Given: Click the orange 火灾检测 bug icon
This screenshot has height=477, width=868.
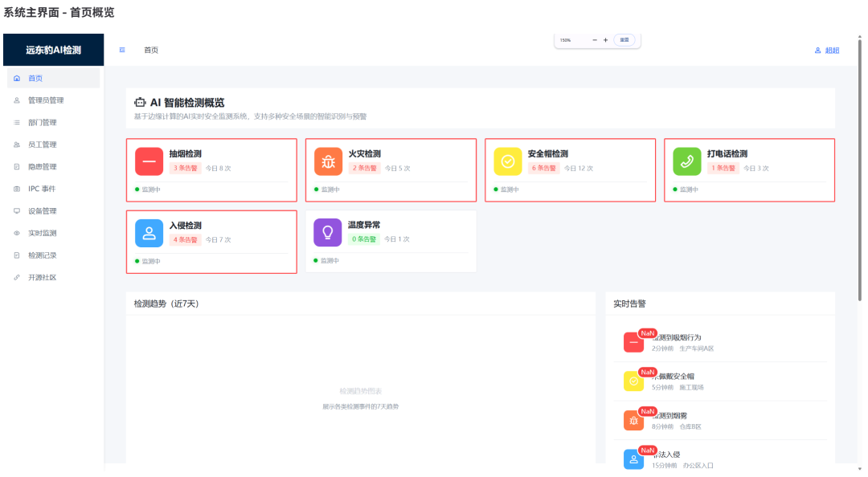Looking at the screenshot, I should (328, 161).
